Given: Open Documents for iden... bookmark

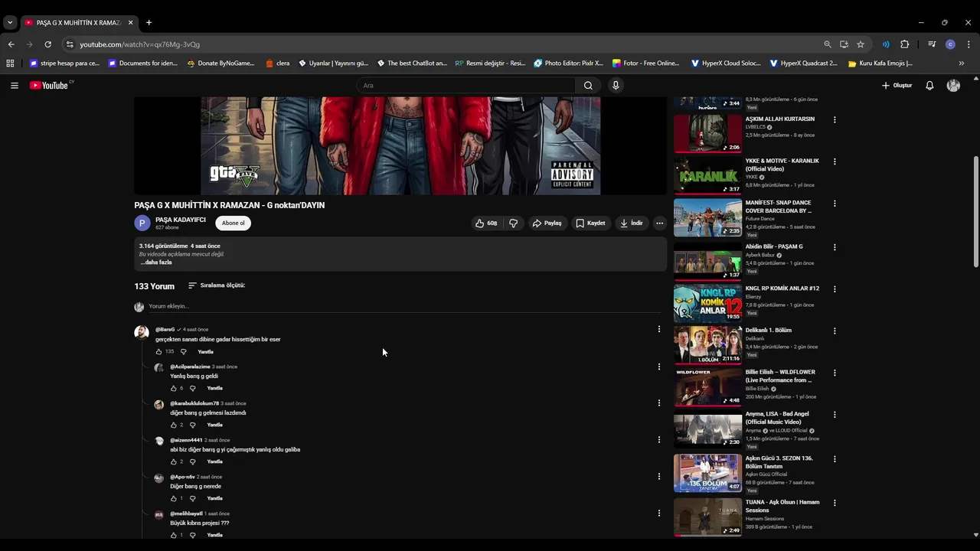Looking at the screenshot, I should [143, 64].
